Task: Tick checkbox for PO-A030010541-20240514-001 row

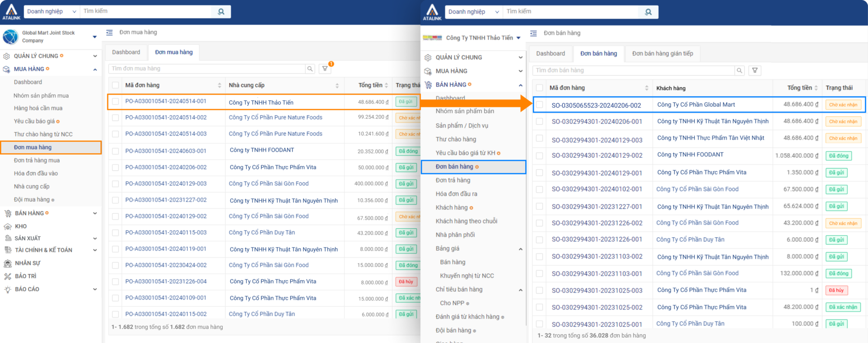Action: click(x=116, y=102)
